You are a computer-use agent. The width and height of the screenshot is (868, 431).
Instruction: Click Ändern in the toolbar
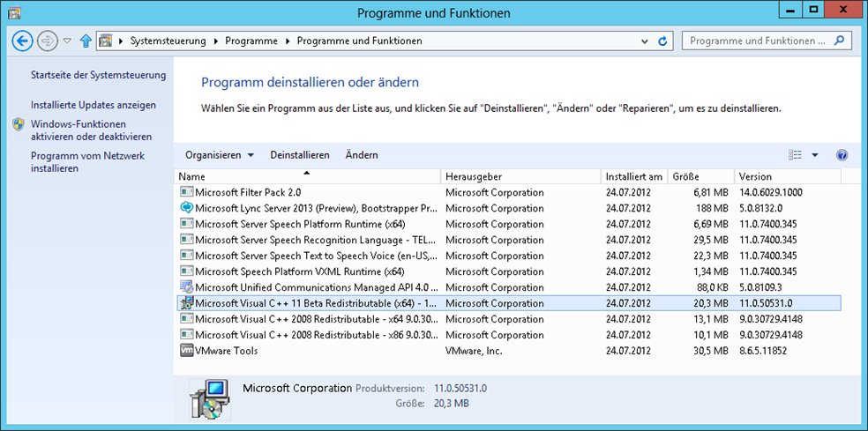362,155
